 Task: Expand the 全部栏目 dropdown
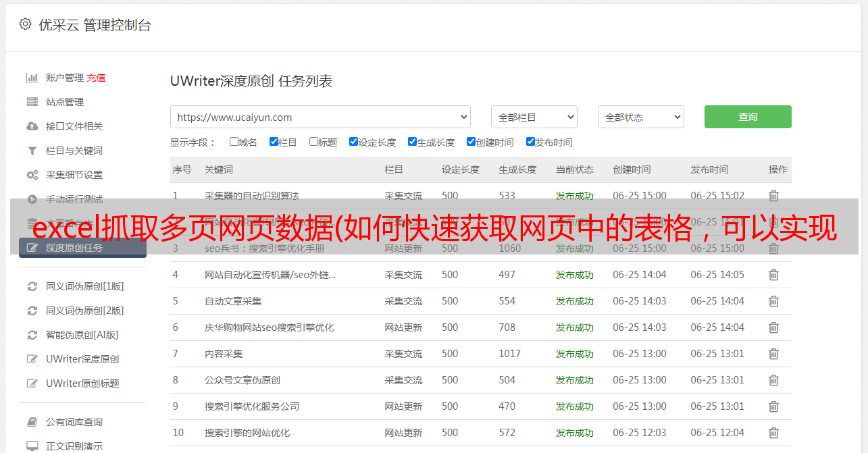coord(534,117)
